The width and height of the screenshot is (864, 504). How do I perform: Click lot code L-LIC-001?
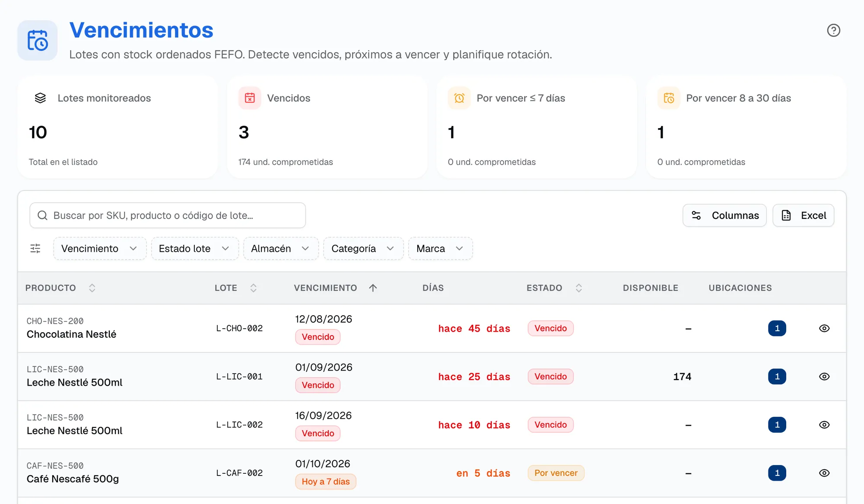[x=239, y=377]
